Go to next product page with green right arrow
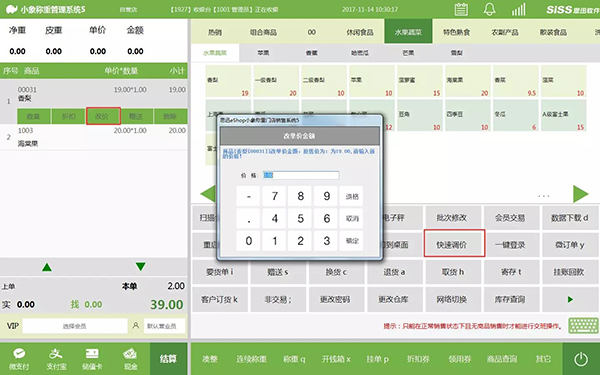Screen dimensions: 600x375 pyautogui.click(x=580, y=194)
